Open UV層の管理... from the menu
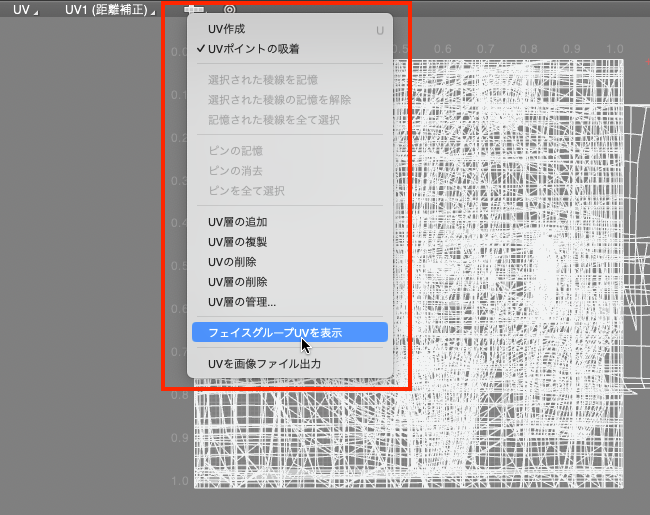This screenshot has width=650, height=515. point(242,302)
